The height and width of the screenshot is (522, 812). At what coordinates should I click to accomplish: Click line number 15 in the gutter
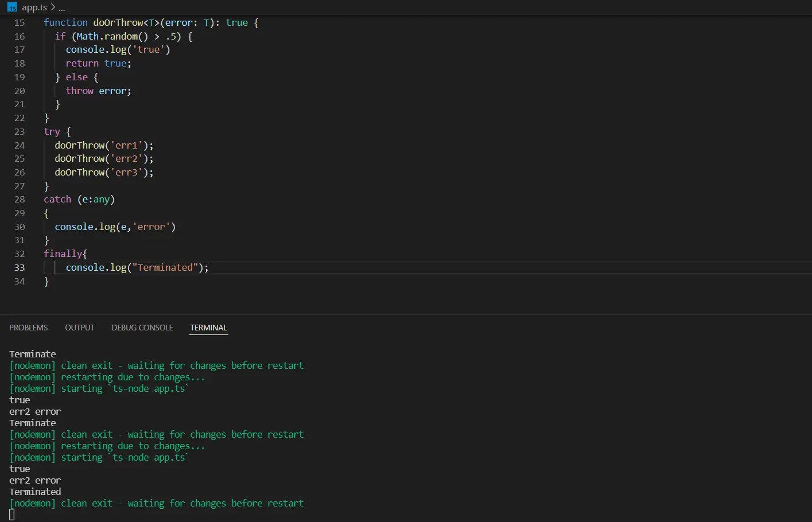coord(20,22)
